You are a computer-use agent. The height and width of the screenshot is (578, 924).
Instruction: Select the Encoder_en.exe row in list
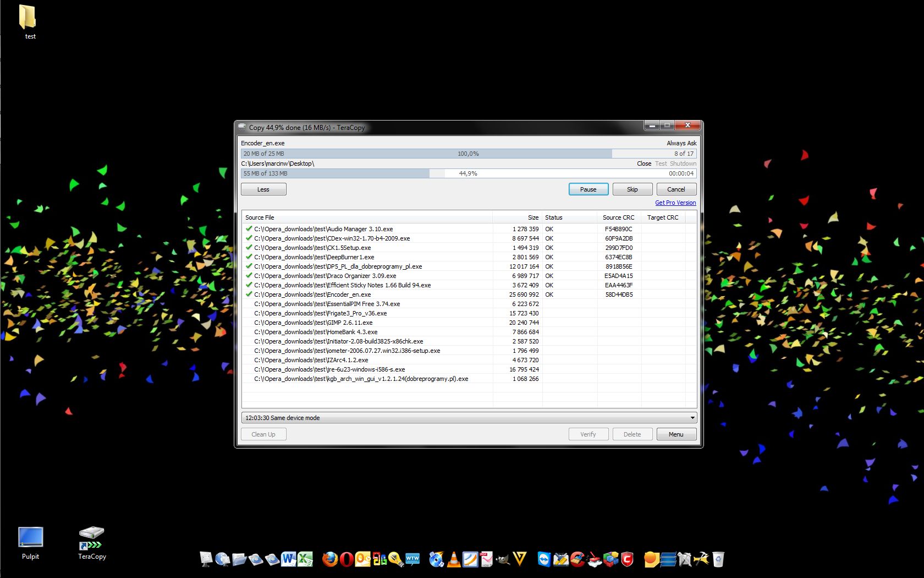coord(469,295)
